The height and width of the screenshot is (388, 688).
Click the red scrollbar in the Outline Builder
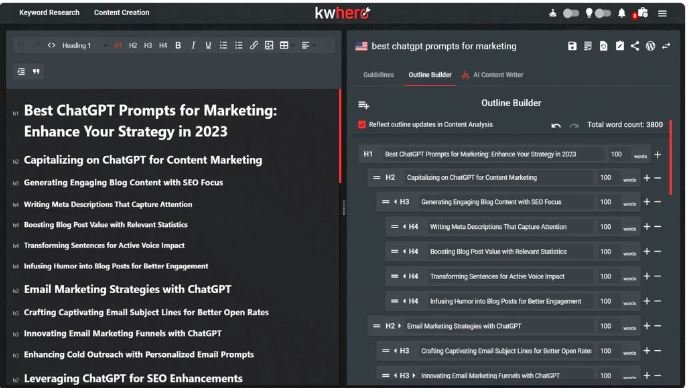click(x=670, y=157)
